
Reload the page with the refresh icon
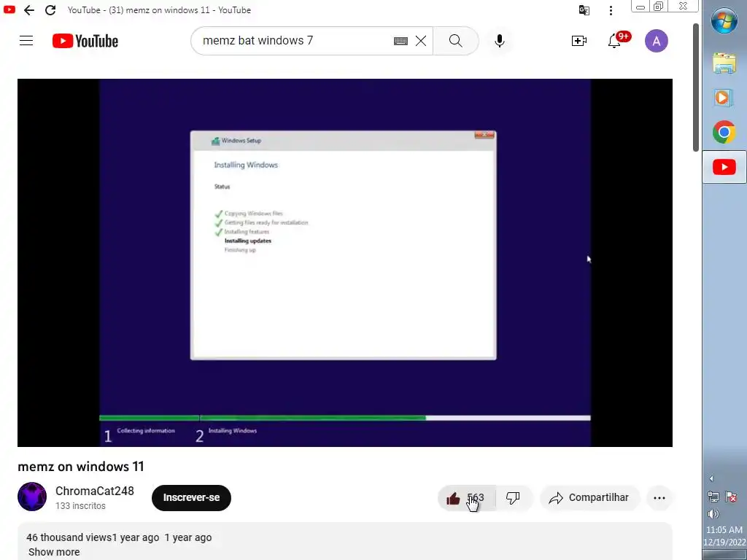point(50,10)
